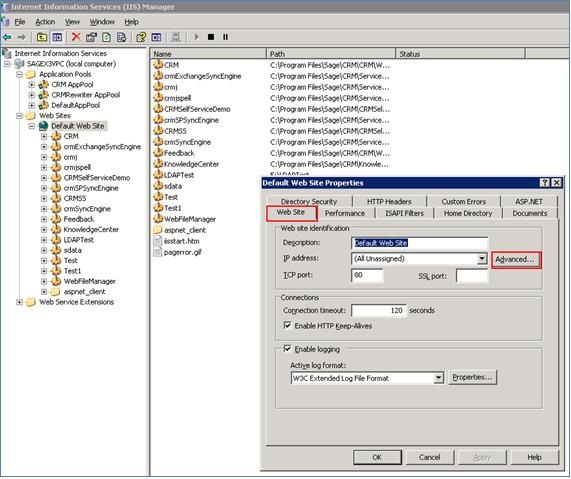Click the CRM gear icon in list pane
This screenshot has height=479, width=571.
158,65
